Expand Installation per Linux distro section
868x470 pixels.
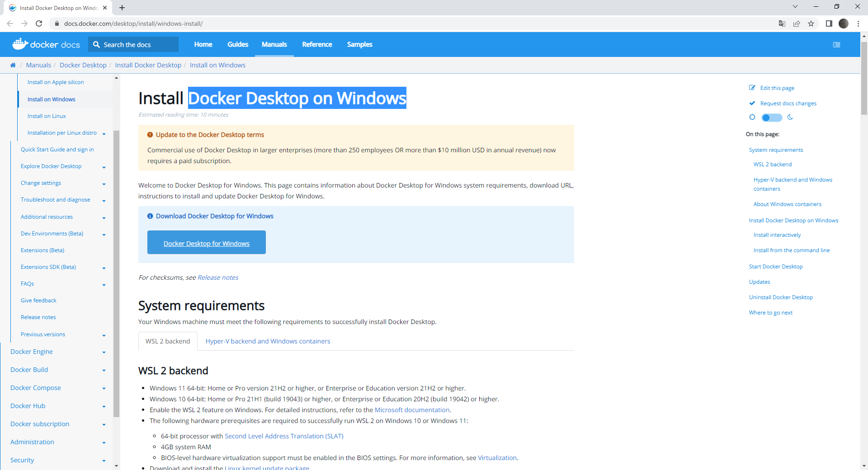(x=104, y=134)
